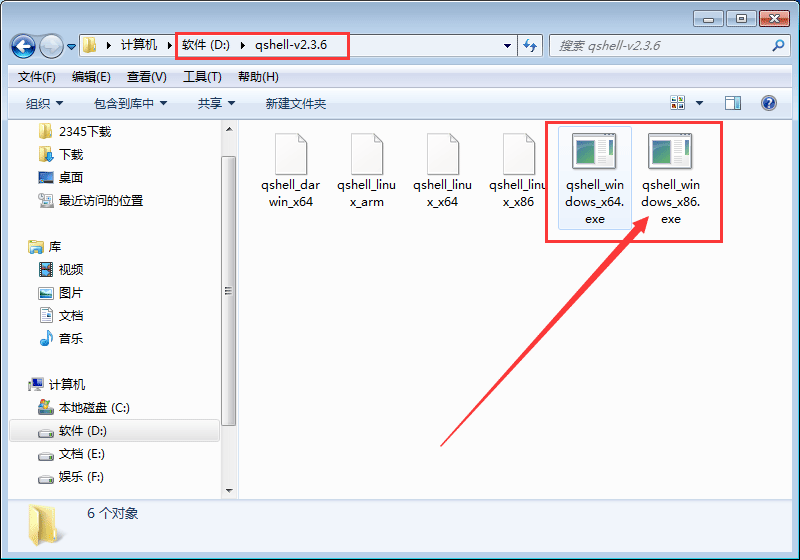Click the 库 libraries icon in sidebar

coord(36,247)
